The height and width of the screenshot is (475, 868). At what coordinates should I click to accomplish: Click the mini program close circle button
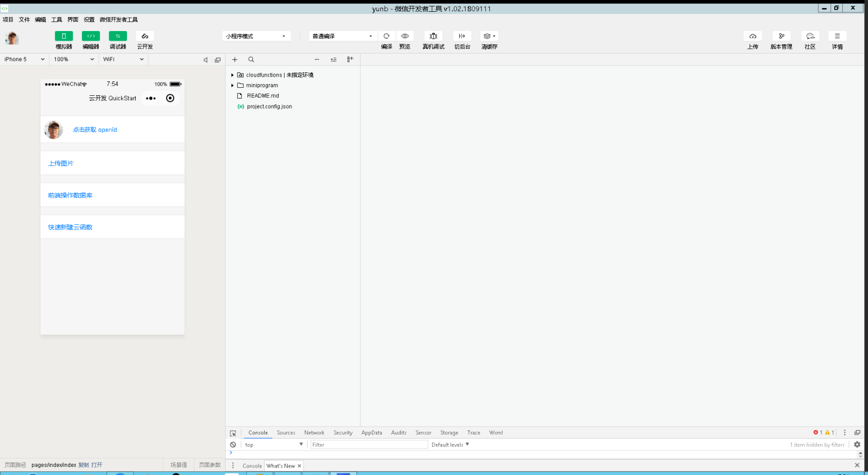pos(170,98)
